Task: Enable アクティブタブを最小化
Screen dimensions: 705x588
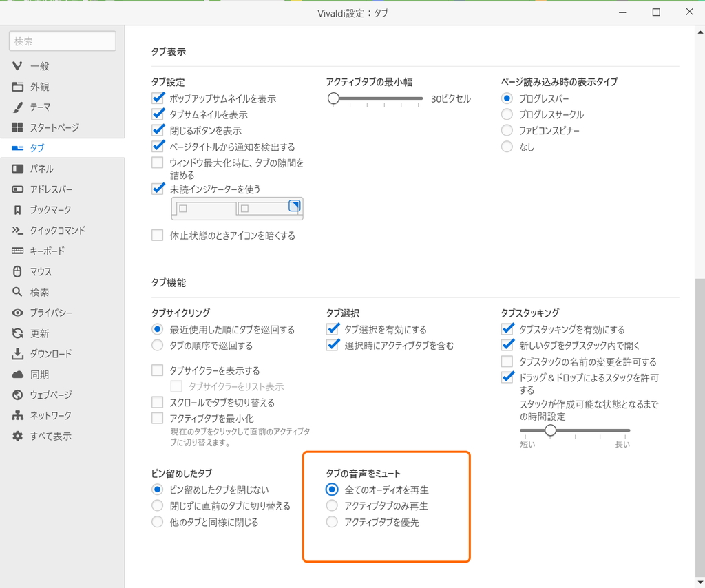Action: (158, 419)
